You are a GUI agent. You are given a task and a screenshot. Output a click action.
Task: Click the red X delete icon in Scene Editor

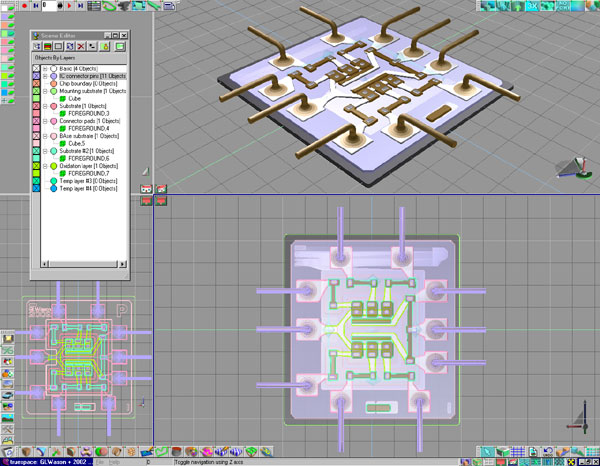pos(81,46)
